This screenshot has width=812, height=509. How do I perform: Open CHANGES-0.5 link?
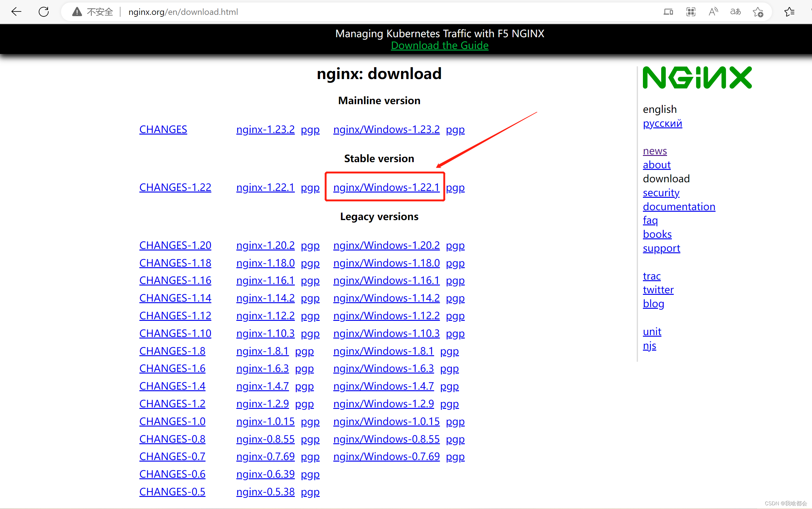(x=172, y=492)
